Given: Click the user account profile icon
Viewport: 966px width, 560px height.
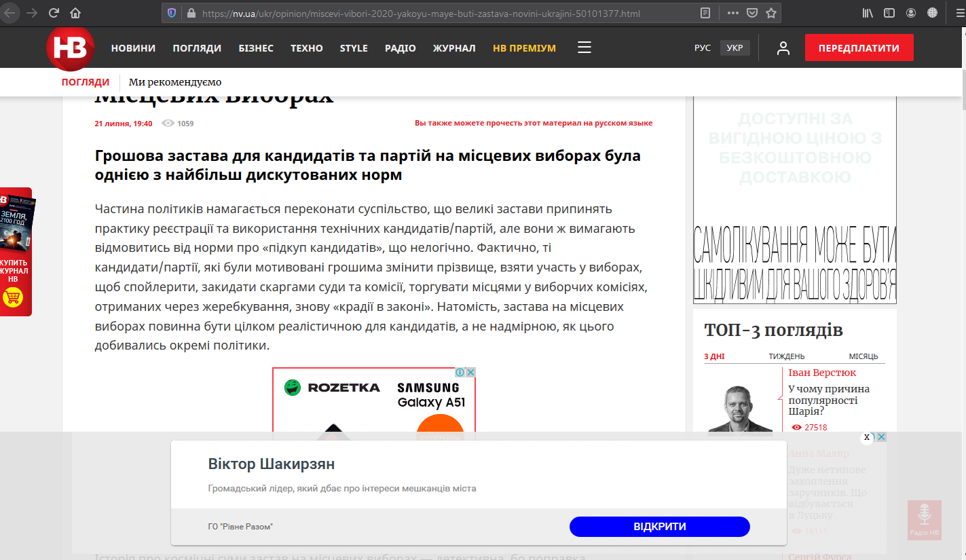Looking at the screenshot, I should [783, 48].
